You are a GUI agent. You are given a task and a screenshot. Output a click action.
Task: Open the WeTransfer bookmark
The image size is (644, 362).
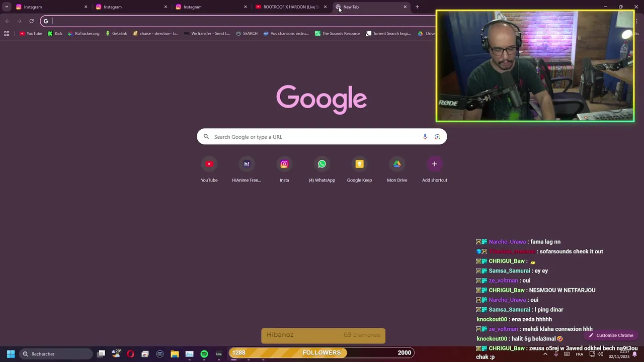[207, 34]
